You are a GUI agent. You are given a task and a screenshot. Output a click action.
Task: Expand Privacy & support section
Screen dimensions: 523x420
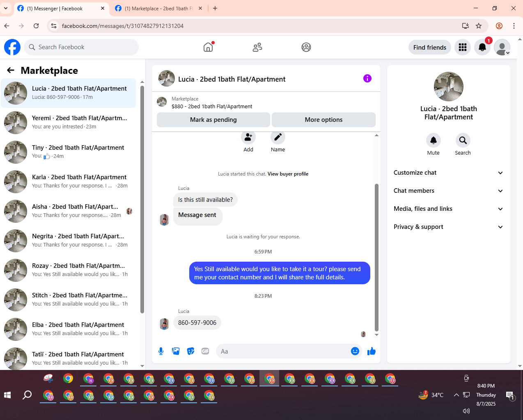(x=448, y=227)
